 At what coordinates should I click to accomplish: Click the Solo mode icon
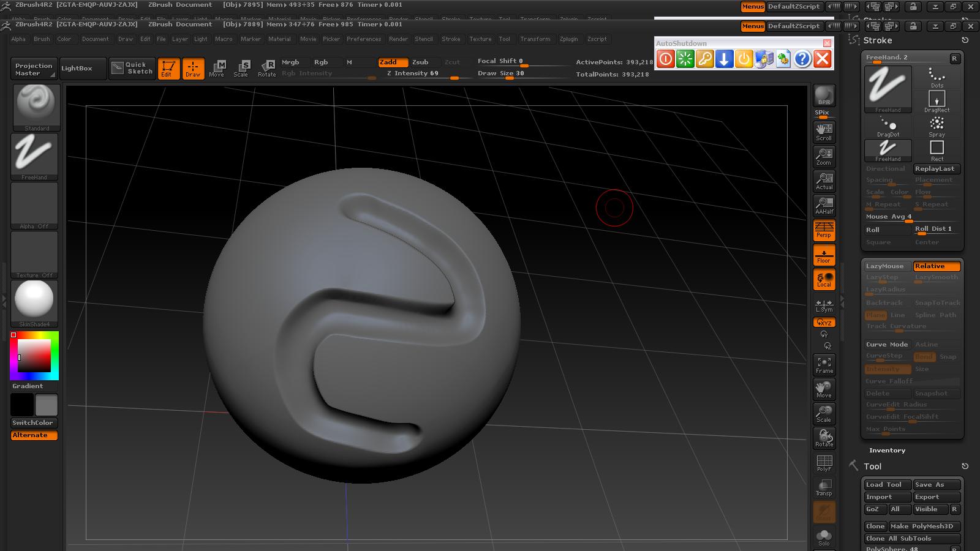[824, 537]
